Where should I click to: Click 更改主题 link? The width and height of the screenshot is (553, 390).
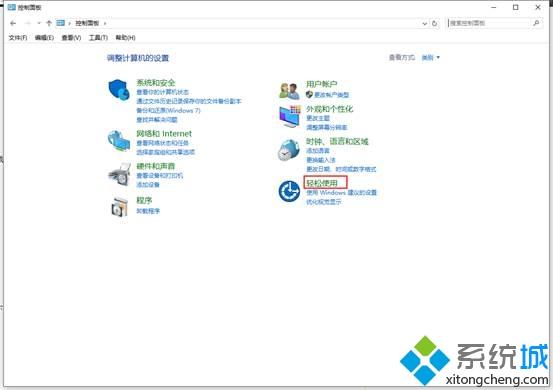click(x=318, y=118)
